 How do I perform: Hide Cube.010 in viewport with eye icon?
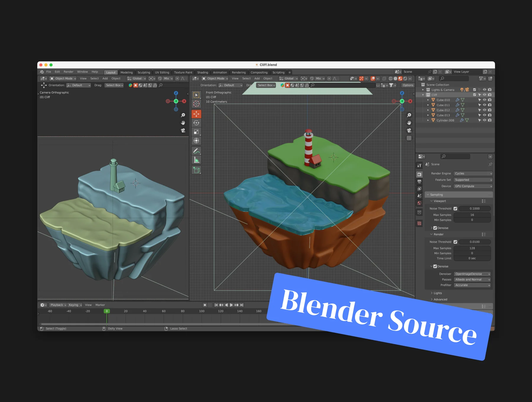[484, 100]
